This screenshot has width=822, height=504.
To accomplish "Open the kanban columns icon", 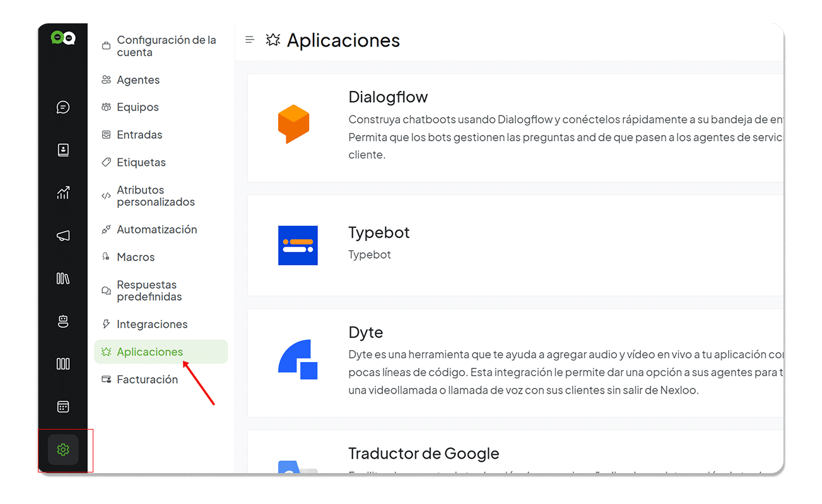I will 63,364.
